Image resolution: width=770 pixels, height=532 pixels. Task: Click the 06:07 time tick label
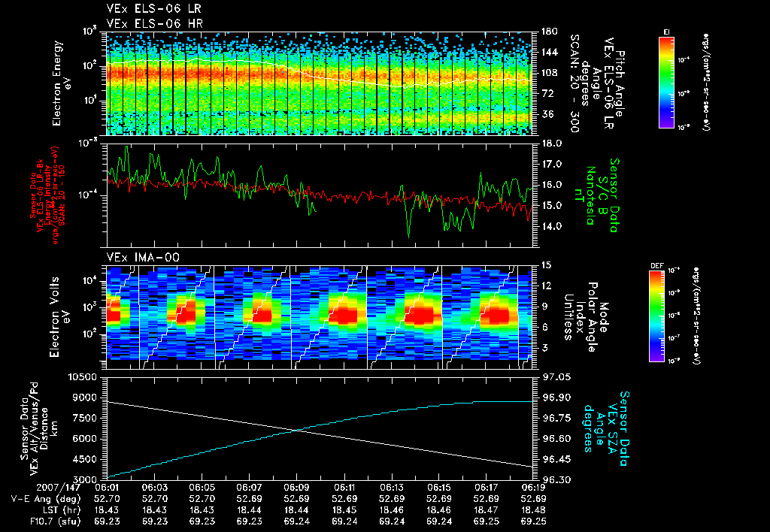pyautogui.click(x=250, y=488)
